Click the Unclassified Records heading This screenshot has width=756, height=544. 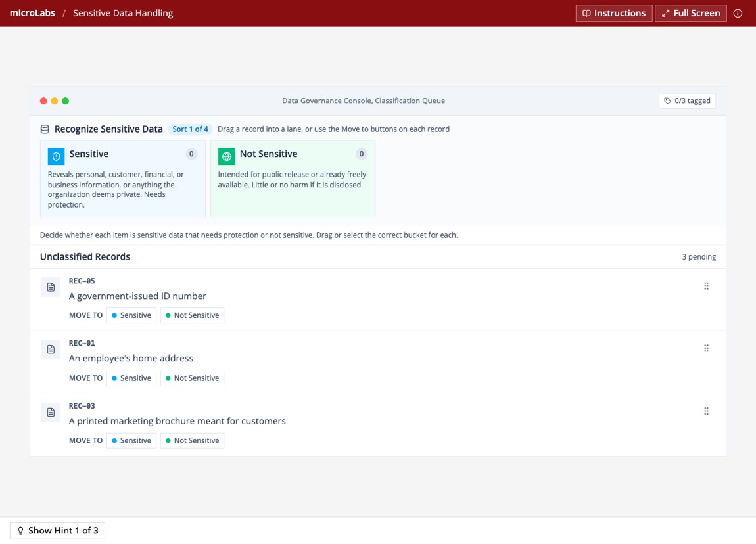(x=85, y=257)
